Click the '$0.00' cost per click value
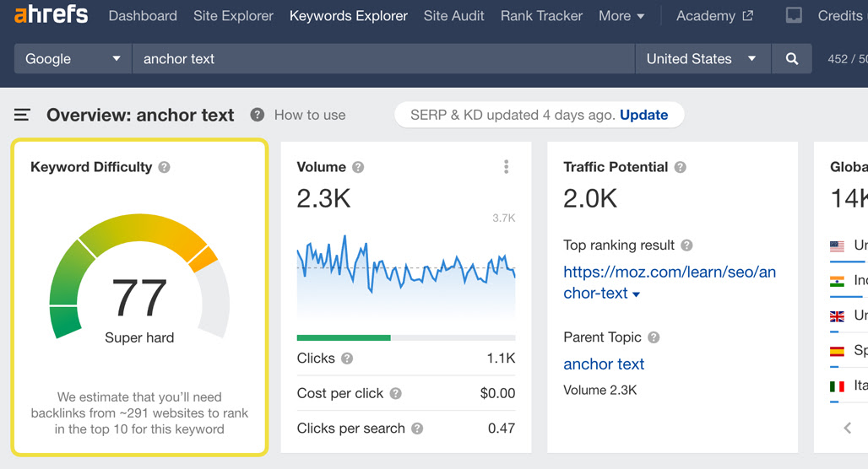 coord(497,393)
